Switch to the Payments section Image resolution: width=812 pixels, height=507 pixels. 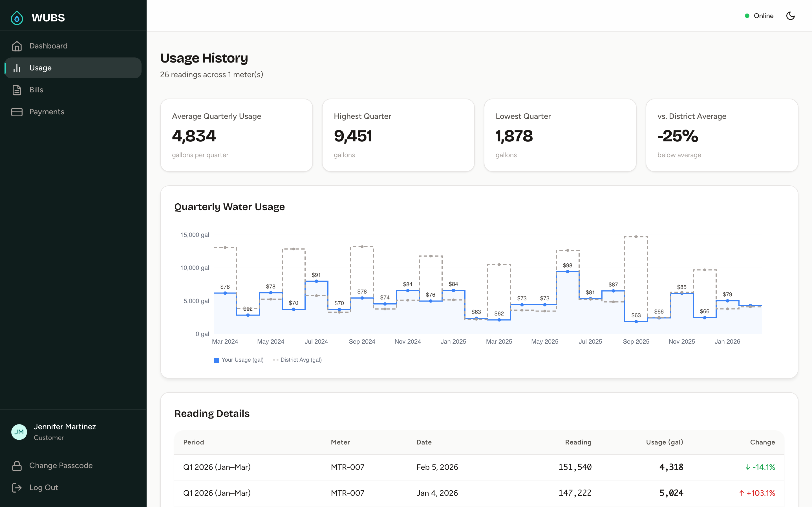coord(47,112)
